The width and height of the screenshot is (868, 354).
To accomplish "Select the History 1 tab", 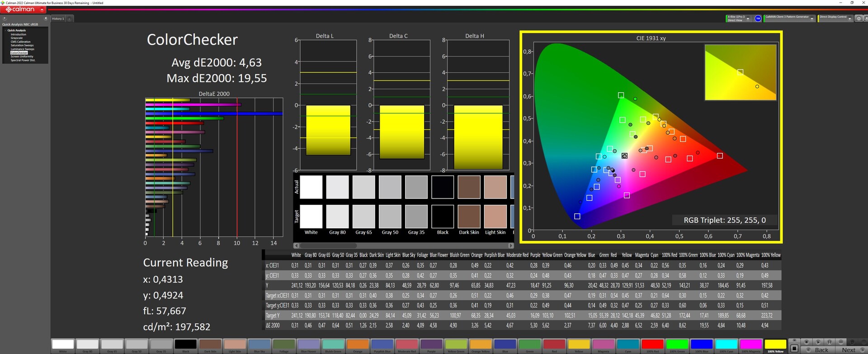I will coord(58,19).
